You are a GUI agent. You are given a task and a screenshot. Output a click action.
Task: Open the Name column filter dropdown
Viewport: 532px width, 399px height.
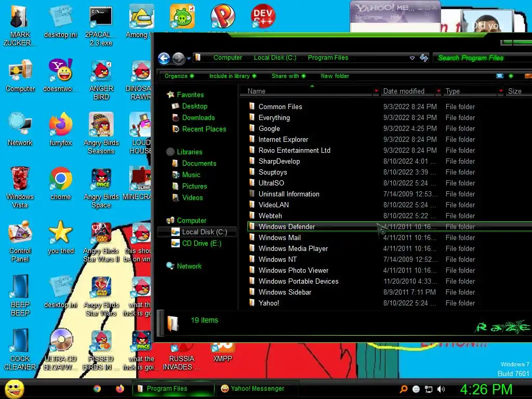pos(376,91)
